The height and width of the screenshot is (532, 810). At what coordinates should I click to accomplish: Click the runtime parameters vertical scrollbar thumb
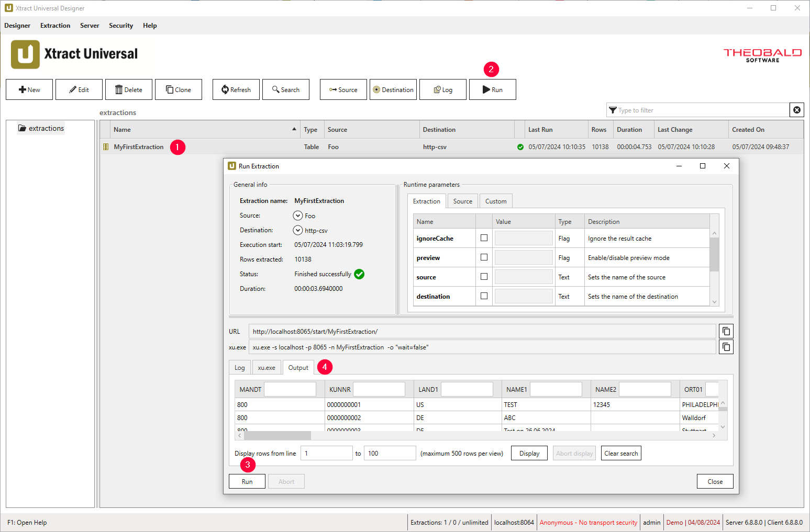click(x=714, y=254)
